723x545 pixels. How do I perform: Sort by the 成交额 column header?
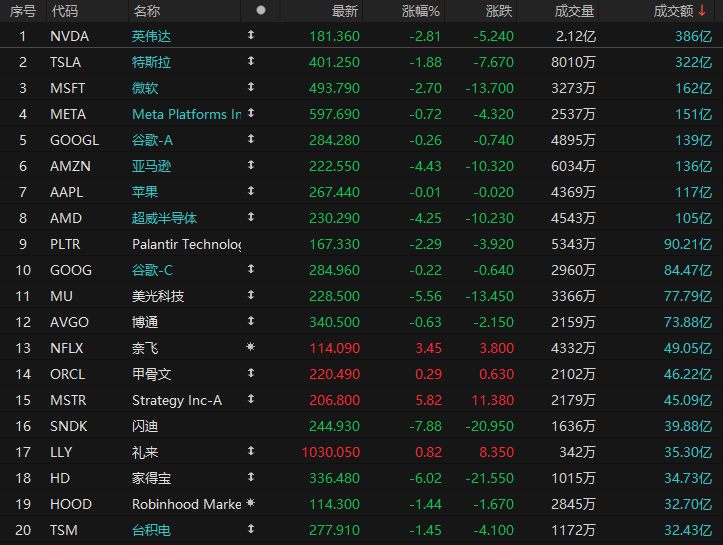(x=673, y=11)
